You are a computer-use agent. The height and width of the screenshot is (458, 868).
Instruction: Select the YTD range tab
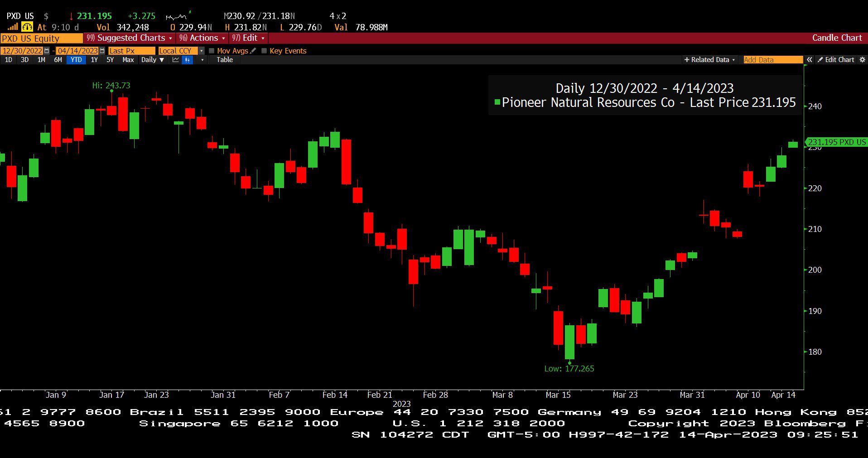pos(76,60)
